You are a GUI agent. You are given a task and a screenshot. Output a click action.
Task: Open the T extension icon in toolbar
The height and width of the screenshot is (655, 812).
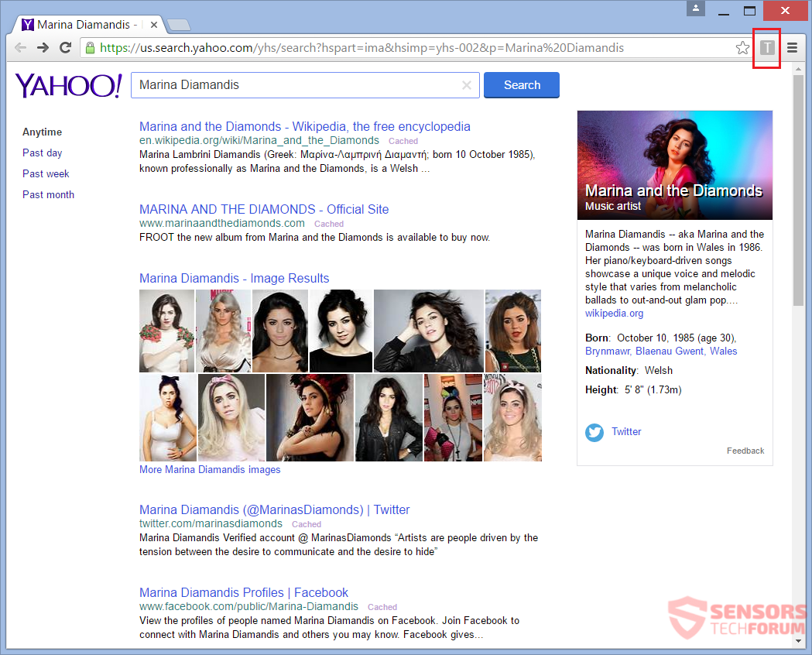tap(767, 48)
